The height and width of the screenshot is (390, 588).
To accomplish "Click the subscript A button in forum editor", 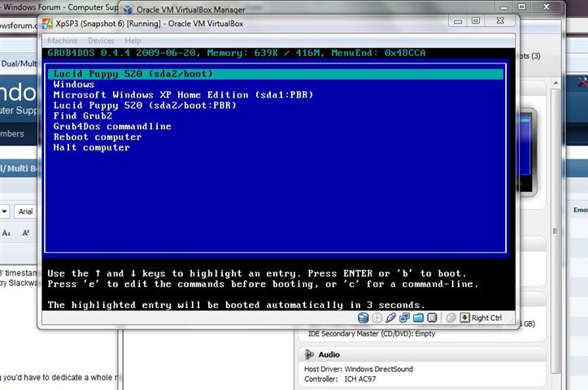I will tap(6, 232).
